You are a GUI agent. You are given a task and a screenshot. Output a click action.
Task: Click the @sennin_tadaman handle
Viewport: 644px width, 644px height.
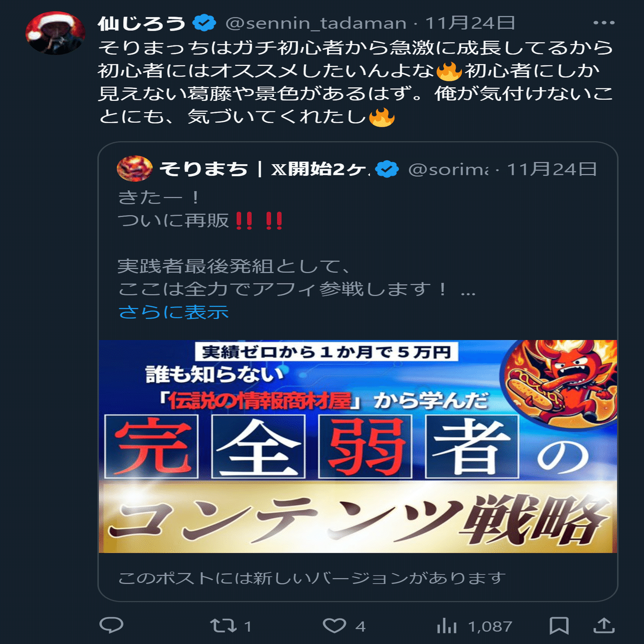coord(316,23)
